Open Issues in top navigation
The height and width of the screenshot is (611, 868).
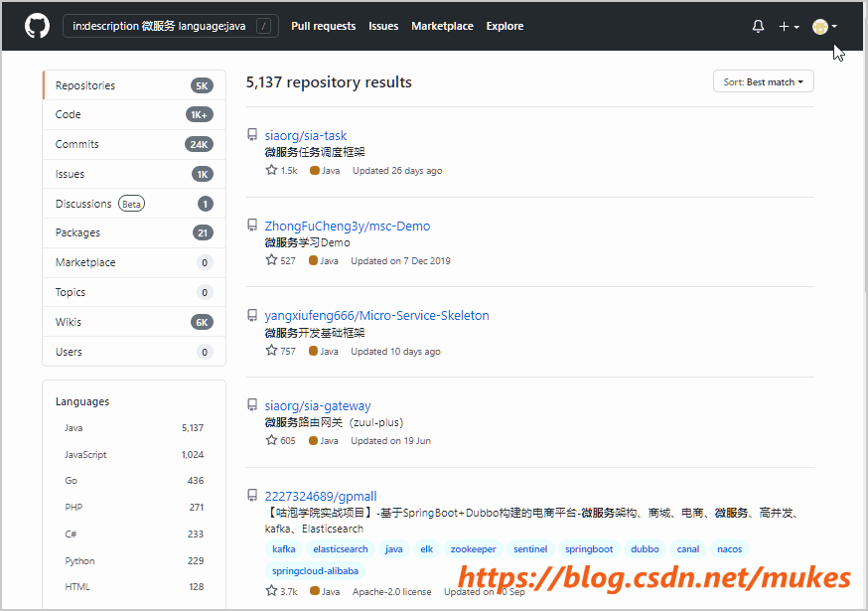point(383,26)
